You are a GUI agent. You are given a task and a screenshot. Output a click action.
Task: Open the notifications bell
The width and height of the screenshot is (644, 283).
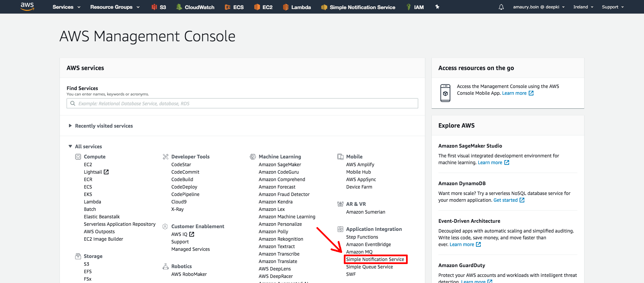tap(501, 7)
